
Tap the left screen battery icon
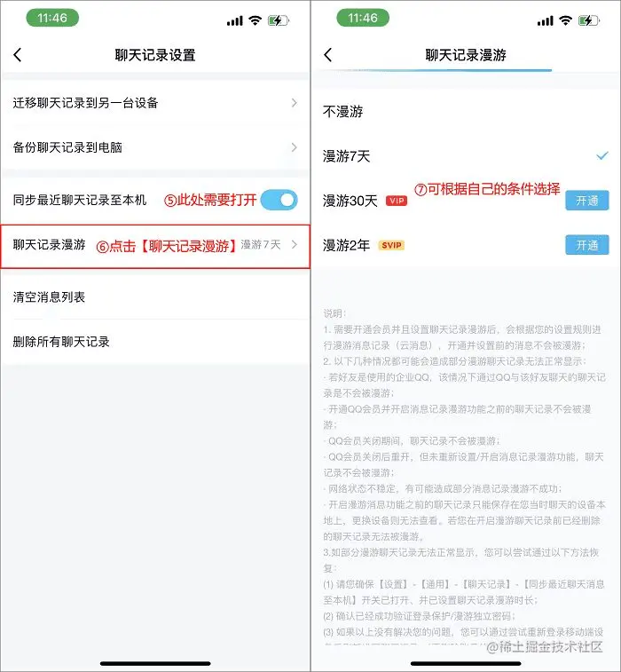tap(279, 20)
